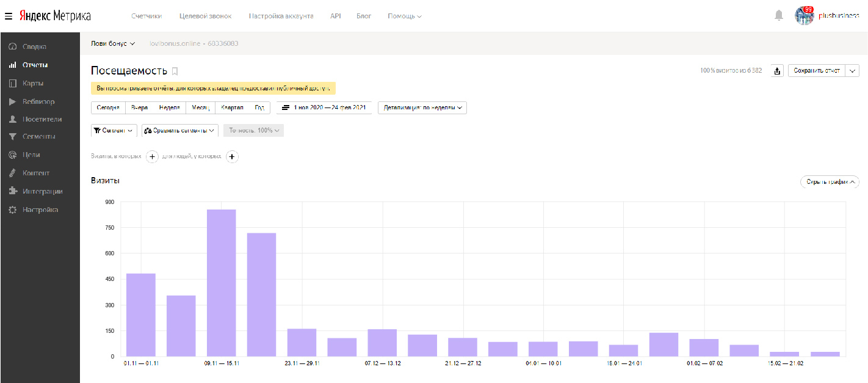Select the Квартал period
Viewport: 868px width, 383px height.
click(x=231, y=108)
